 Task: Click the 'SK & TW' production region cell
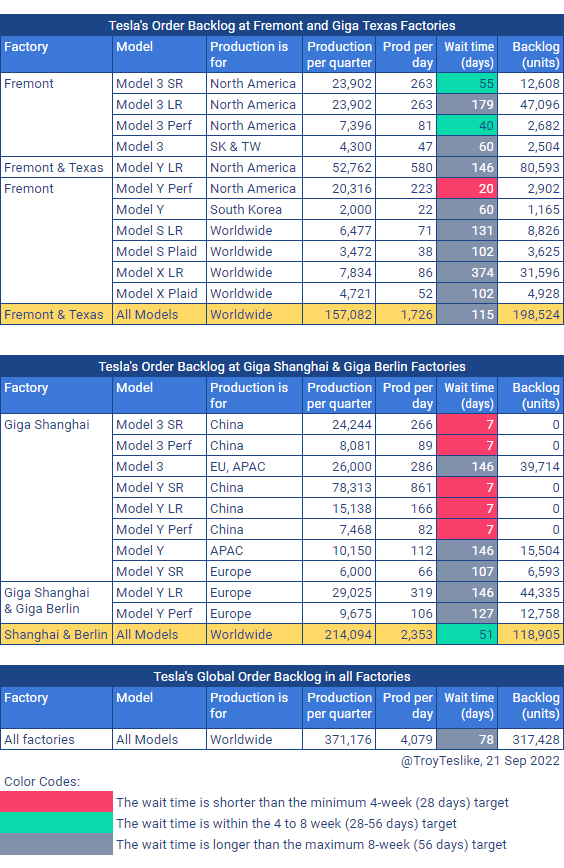point(254,147)
